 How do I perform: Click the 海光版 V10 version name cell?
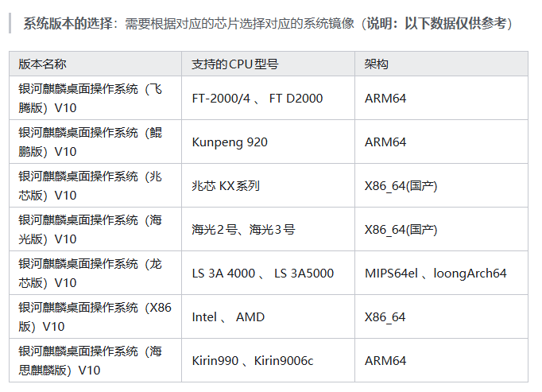click(x=90, y=229)
